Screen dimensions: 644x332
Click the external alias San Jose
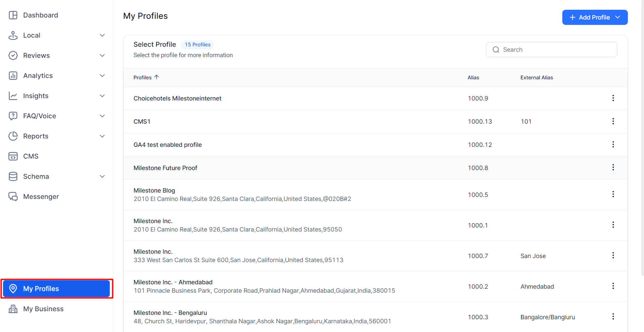pyautogui.click(x=533, y=256)
